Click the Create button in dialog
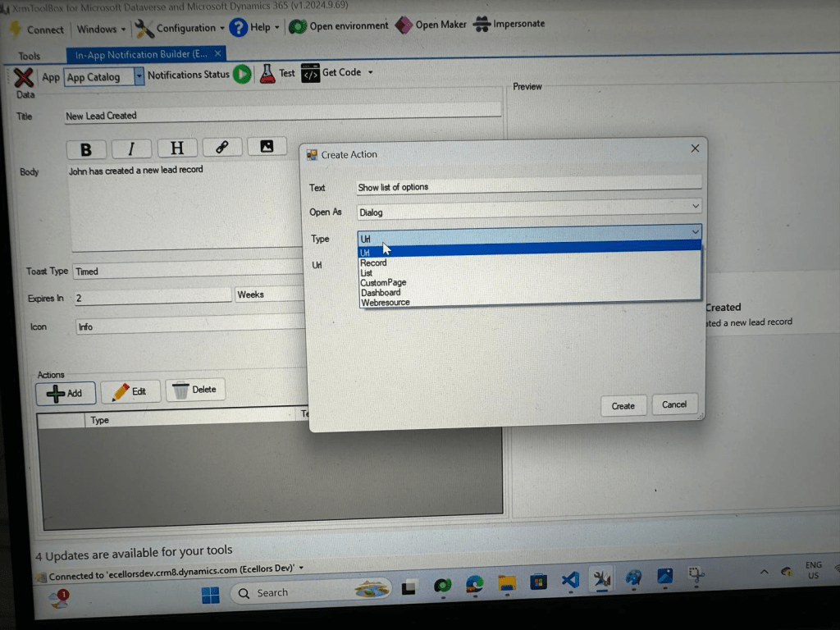 coord(623,405)
